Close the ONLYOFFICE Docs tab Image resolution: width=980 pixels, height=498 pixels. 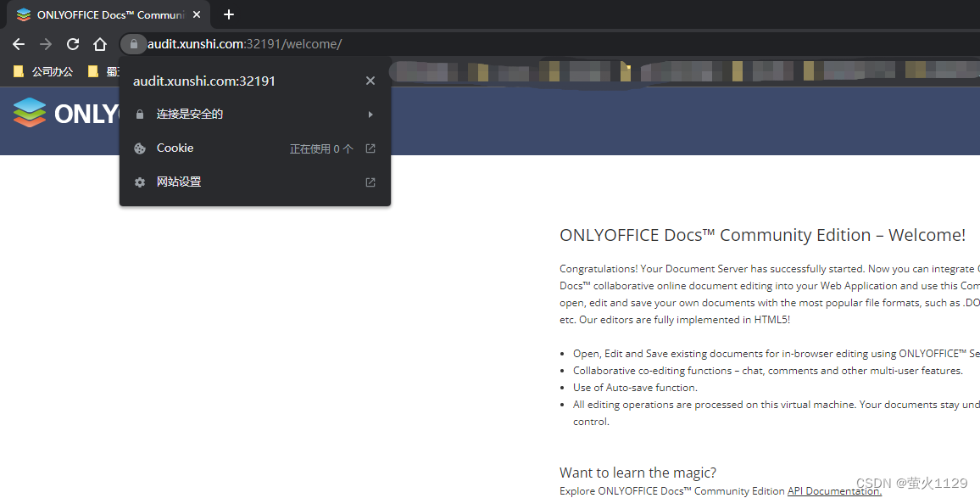pyautogui.click(x=197, y=14)
